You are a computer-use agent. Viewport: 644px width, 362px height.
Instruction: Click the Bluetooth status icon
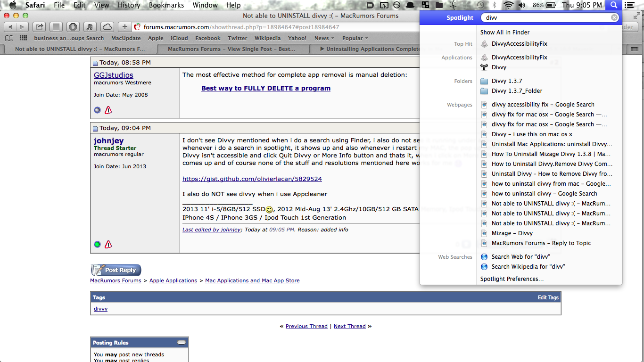(495, 5)
